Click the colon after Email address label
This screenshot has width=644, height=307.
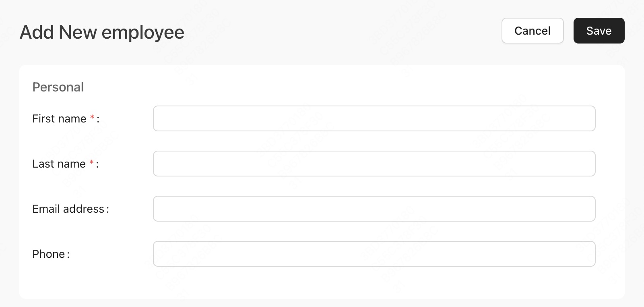click(107, 210)
